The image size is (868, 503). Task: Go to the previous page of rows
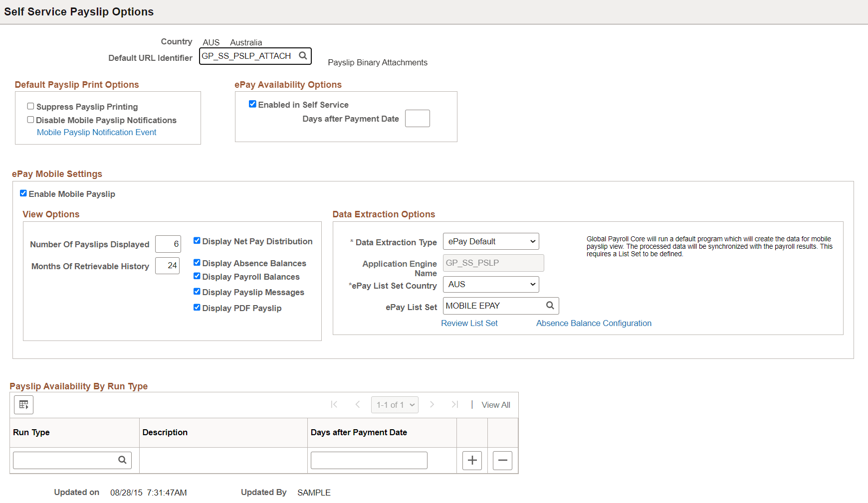pos(358,404)
